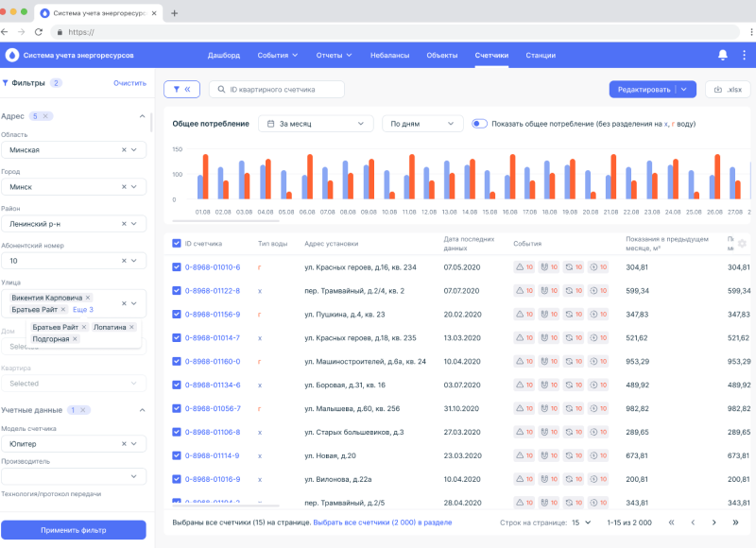Uncheck the row for meter 0-8968-01122-8
Screen dimensions: 756x548
click(177, 290)
